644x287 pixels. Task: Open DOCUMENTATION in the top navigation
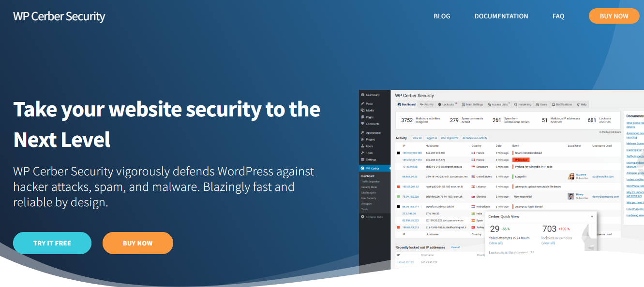click(501, 16)
